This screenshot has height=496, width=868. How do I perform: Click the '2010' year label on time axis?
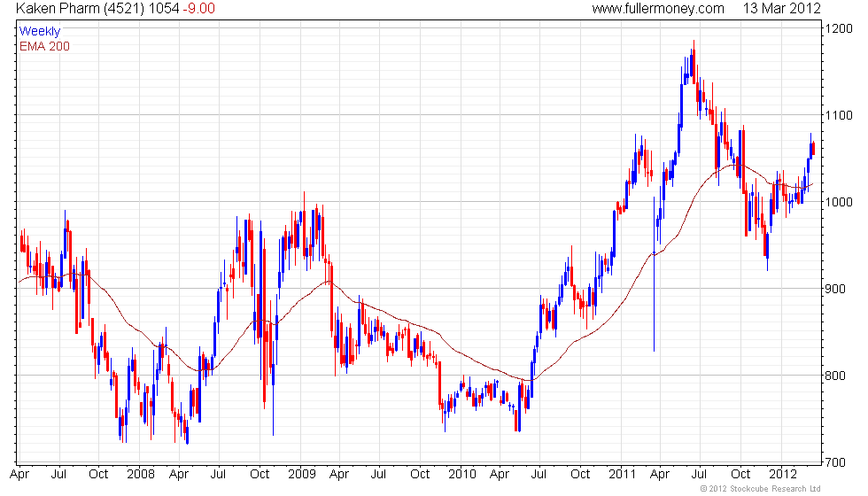462,475
